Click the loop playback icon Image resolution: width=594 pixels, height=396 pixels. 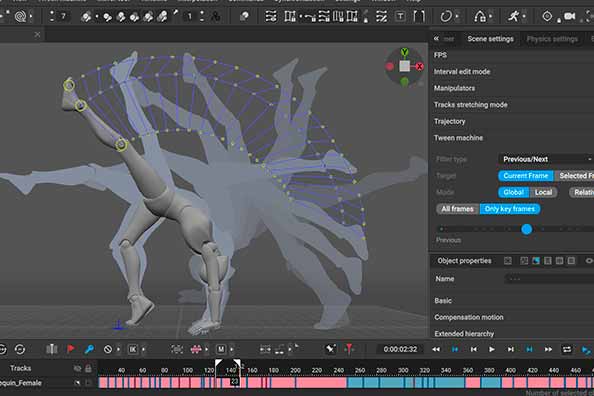[567, 349]
